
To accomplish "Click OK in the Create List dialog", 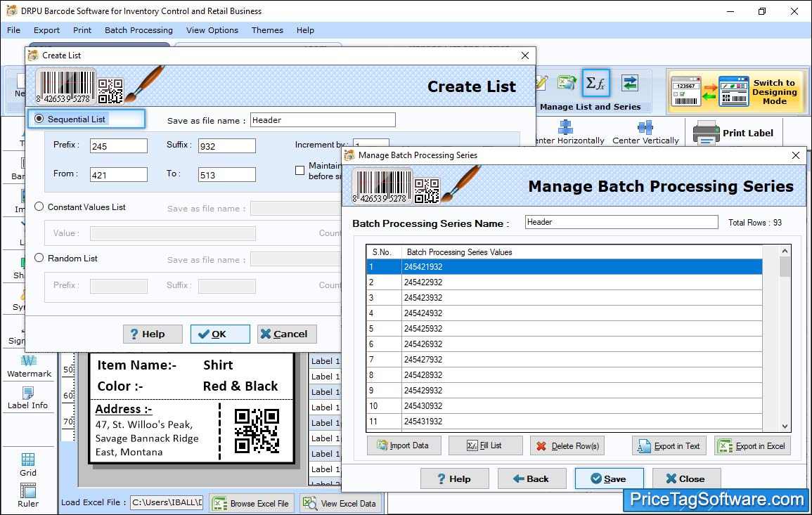I will tap(219, 334).
